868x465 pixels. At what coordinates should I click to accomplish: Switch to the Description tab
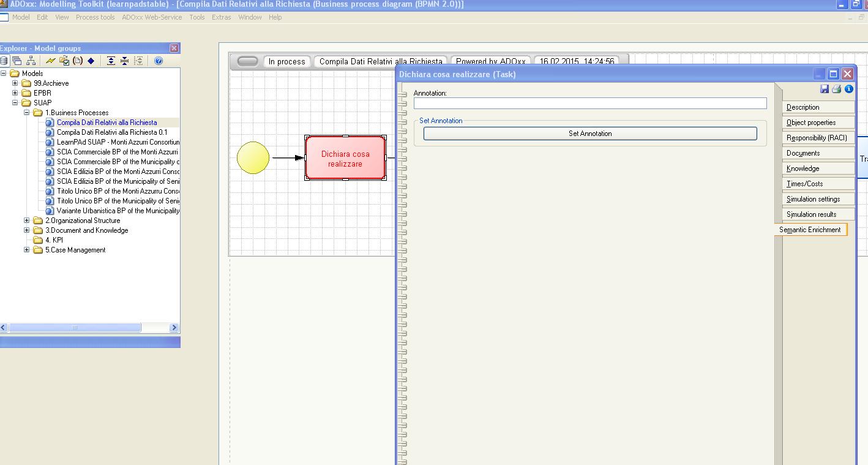coord(818,107)
